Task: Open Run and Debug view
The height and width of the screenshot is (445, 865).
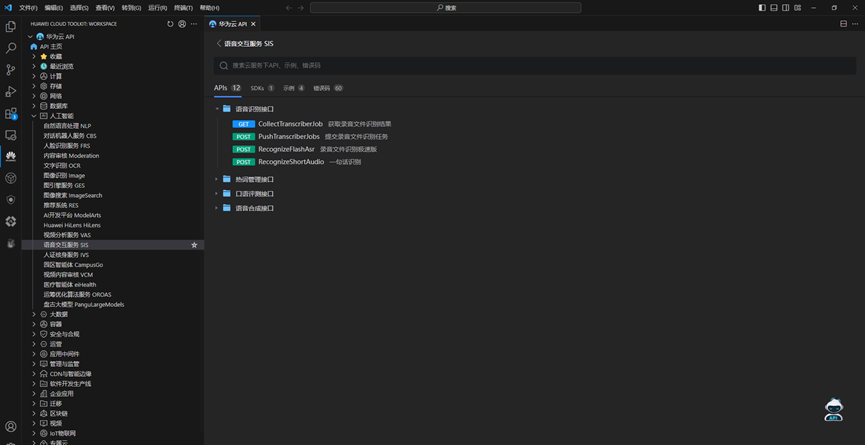Action: [x=10, y=91]
